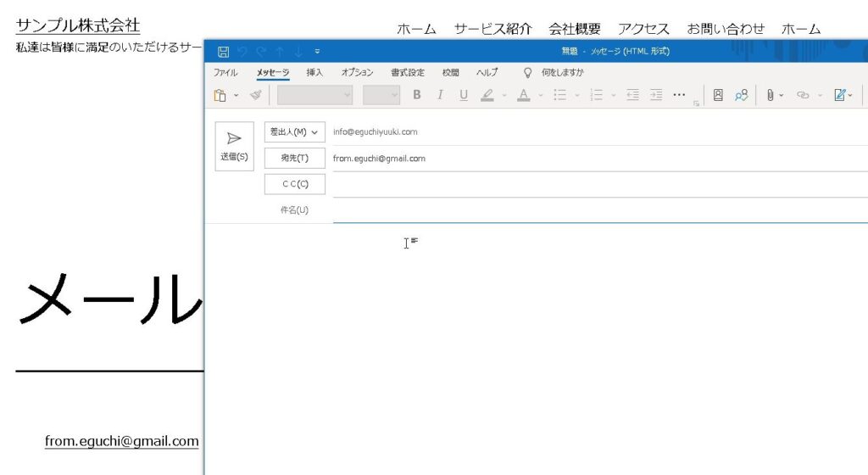Toggle Italic formatting
The width and height of the screenshot is (868, 475).
point(440,95)
